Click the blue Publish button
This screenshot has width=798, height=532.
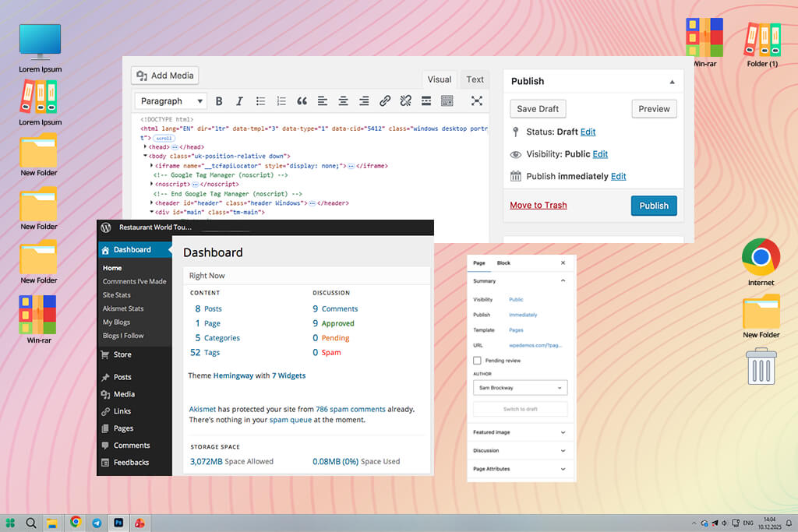(654, 206)
